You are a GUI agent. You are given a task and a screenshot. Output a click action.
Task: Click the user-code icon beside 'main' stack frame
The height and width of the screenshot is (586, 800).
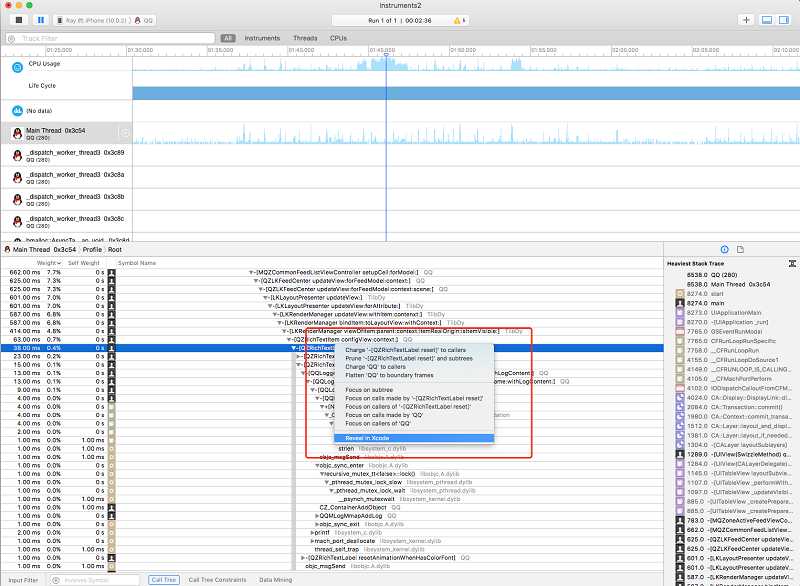(680, 303)
